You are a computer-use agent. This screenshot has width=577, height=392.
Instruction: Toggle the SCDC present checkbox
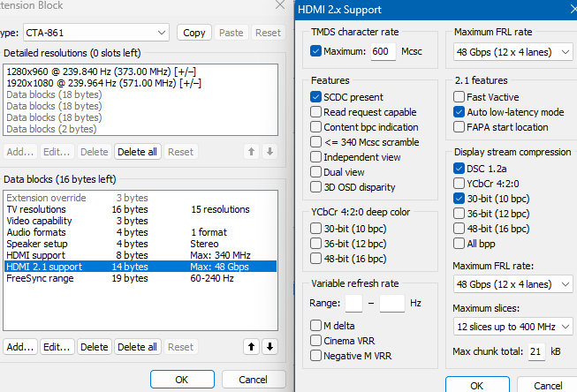[316, 96]
